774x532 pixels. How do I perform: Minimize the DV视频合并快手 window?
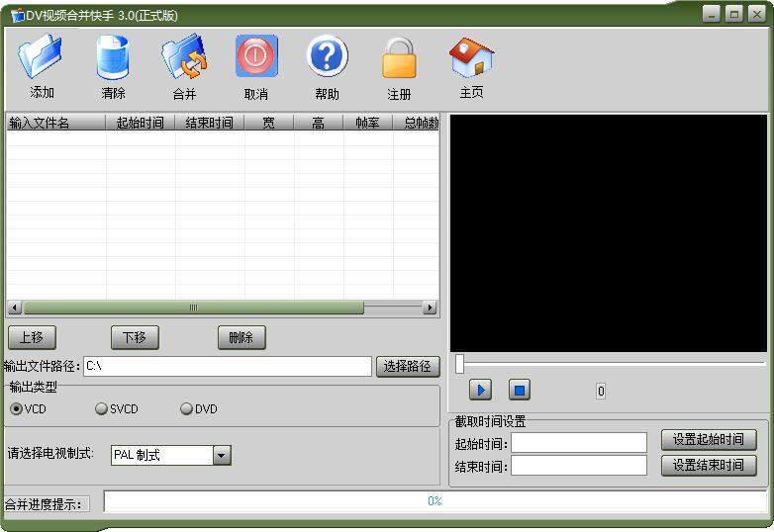[x=712, y=14]
